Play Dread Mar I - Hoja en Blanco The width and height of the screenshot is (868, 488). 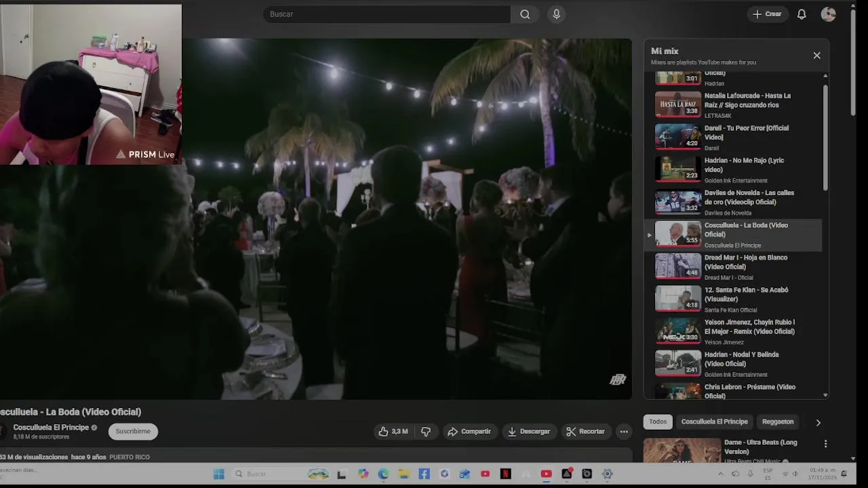click(x=732, y=267)
